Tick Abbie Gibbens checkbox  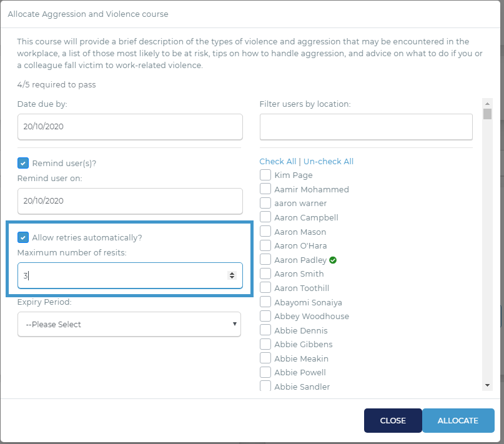pos(265,344)
